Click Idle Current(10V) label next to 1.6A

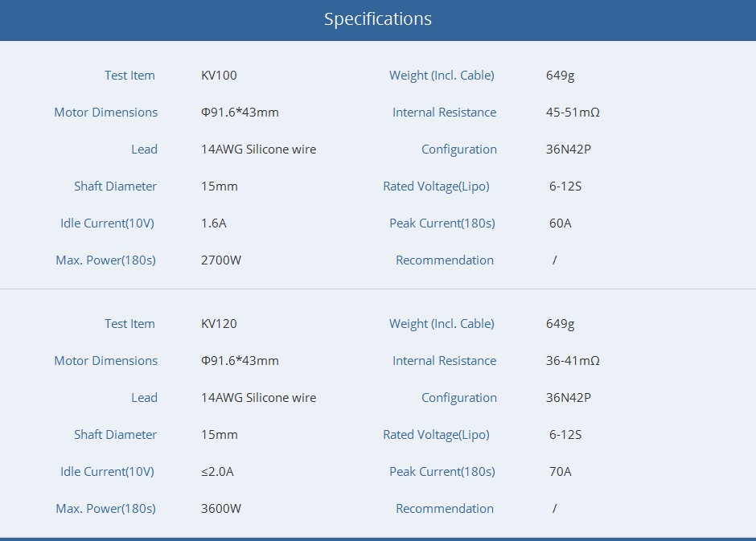[107, 223]
